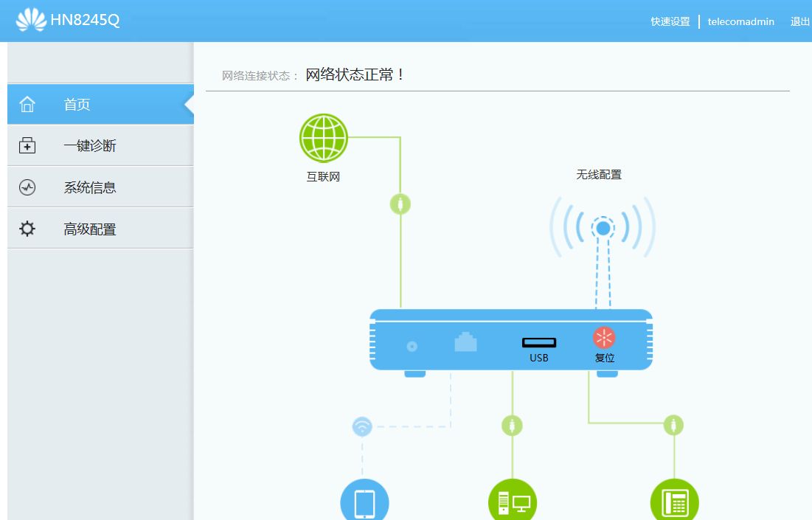Click the LAN port icon on the router

tap(465, 342)
